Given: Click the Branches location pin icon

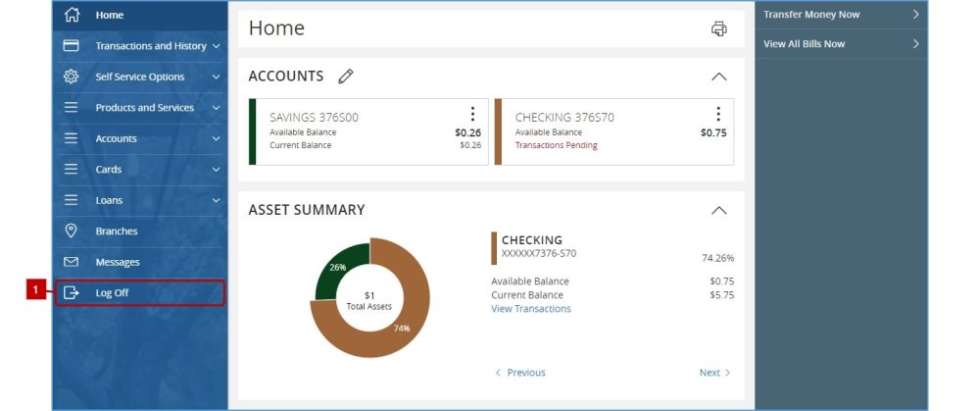Looking at the screenshot, I should click(x=72, y=231).
